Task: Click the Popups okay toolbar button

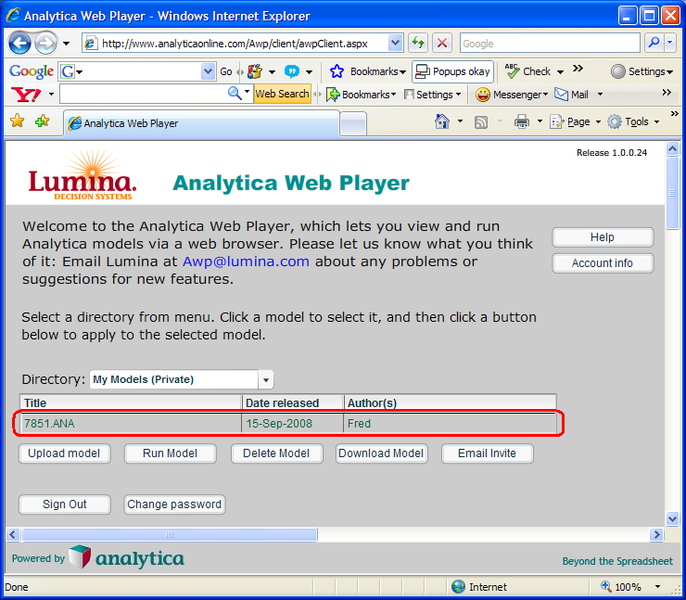Action: click(453, 71)
